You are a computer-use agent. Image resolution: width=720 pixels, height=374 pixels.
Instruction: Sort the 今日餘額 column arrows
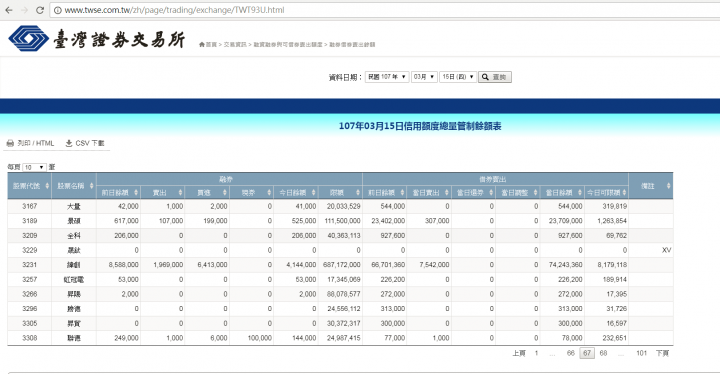[x=314, y=193]
